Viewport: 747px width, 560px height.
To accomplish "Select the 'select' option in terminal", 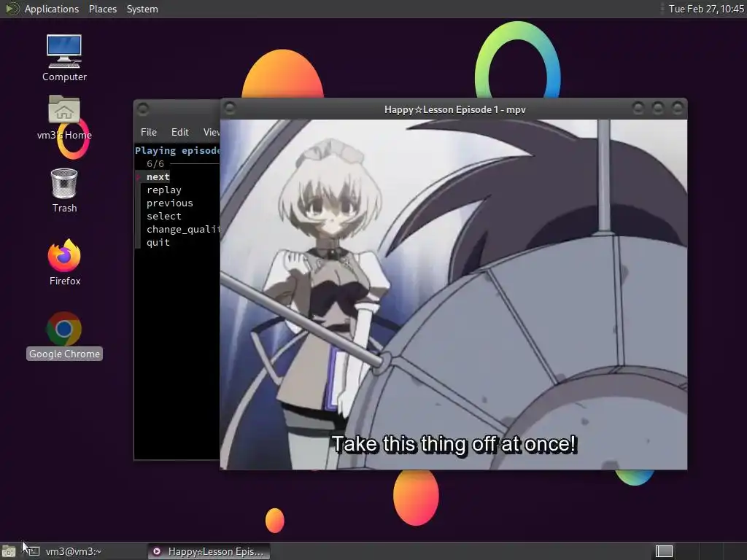I will click(x=164, y=216).
